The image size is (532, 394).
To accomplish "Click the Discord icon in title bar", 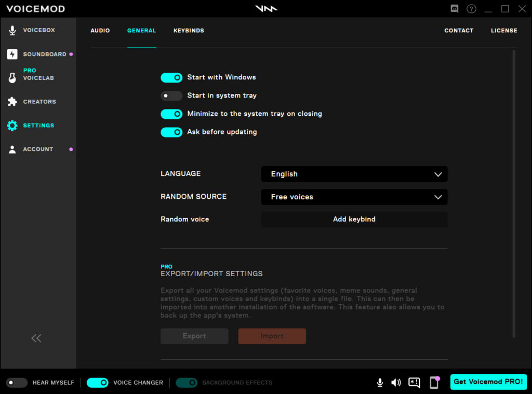I will 454,9.
